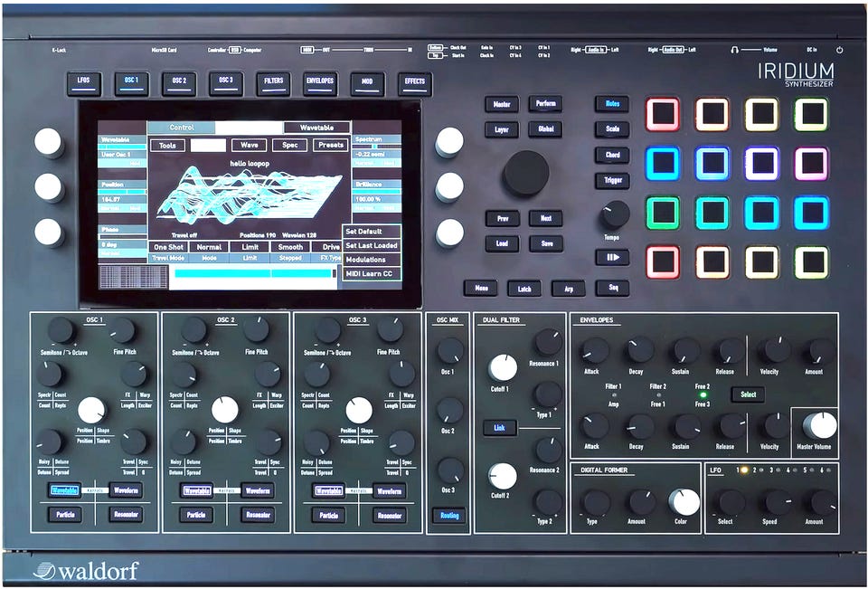Click the Tempo knob
The image size is (868, 589).
(615, 215)
